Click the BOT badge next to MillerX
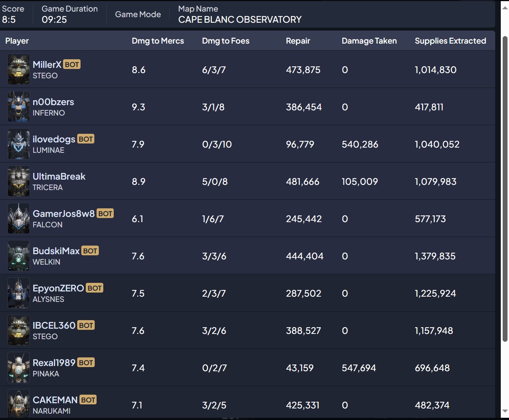509x420 pixels. coord(72,64)
